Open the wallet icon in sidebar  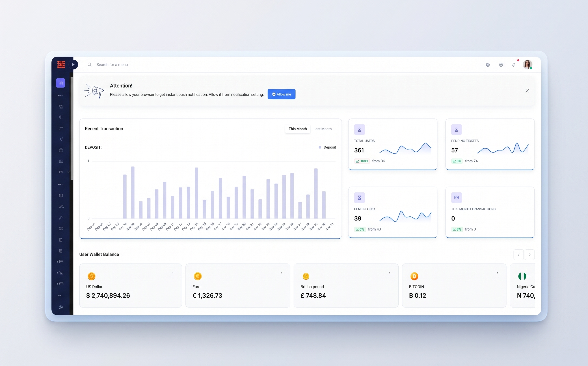(61, 150)
